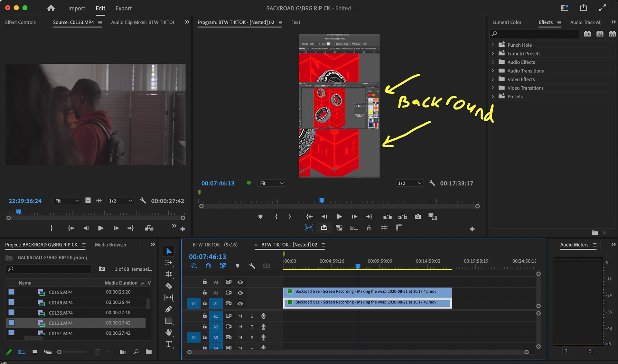Image resolution: width=618 pixels, height=364 pixels.
Task: Toggle timeline Snap magnet icon
Action: click(x=208, y=266)
